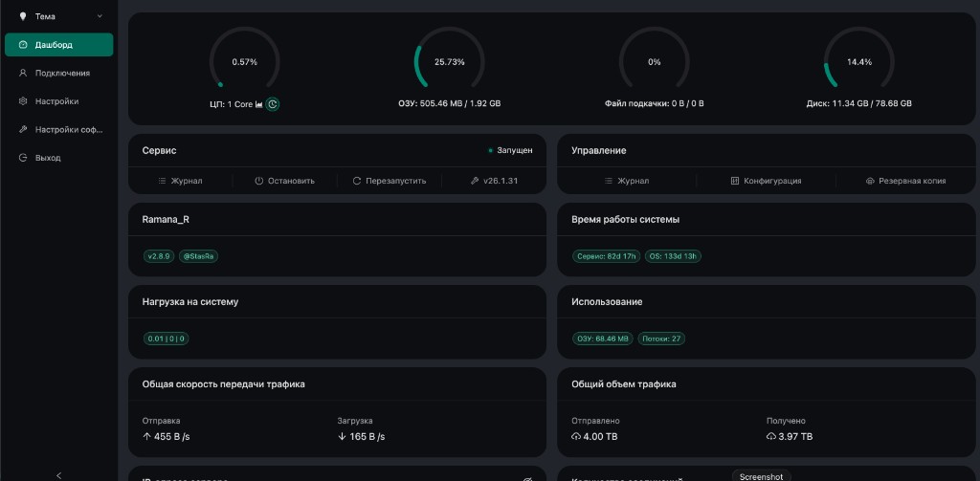The image size is (980, 481).
Task: Click the green clock icon beside CPU cores
Action: click(273, 104)
